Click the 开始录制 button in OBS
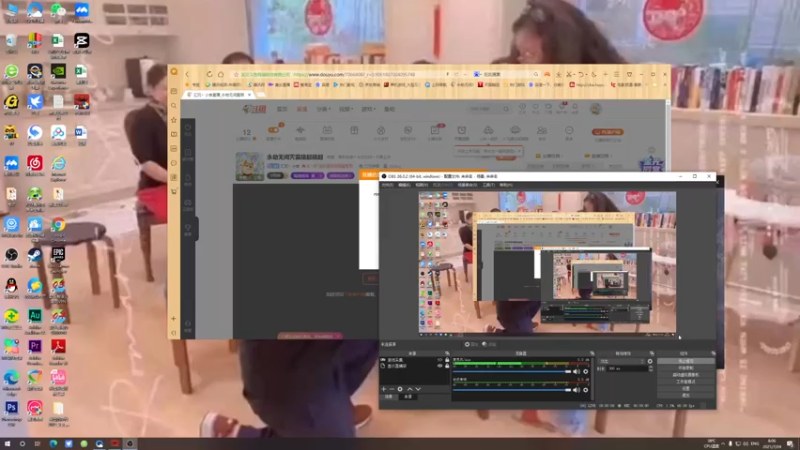 686,368
